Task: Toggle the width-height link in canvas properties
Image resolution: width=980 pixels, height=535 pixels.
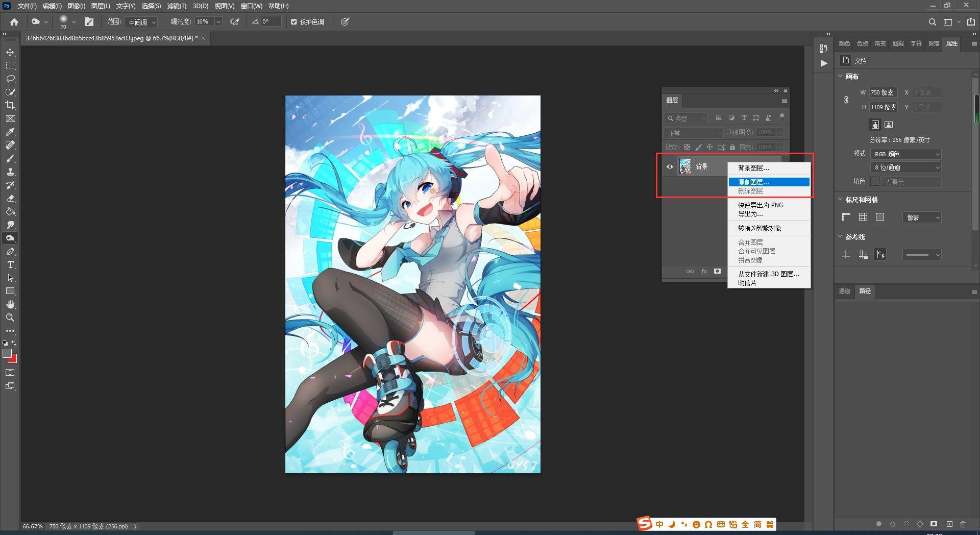Action: pyautogui.click(x=846, y=100)
